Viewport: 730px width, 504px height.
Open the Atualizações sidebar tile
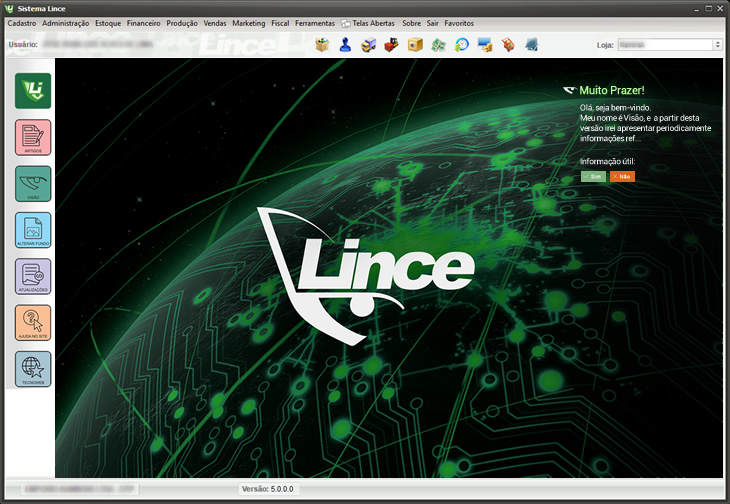(33, 276)
